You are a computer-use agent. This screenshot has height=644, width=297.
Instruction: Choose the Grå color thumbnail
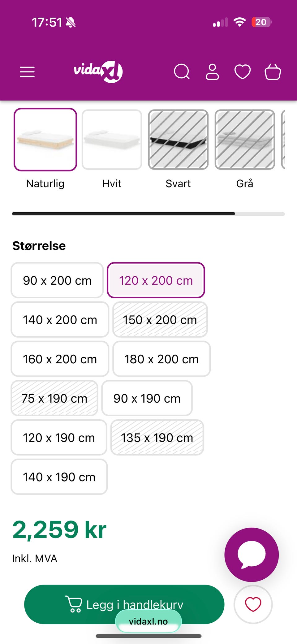tap(245, 140)
